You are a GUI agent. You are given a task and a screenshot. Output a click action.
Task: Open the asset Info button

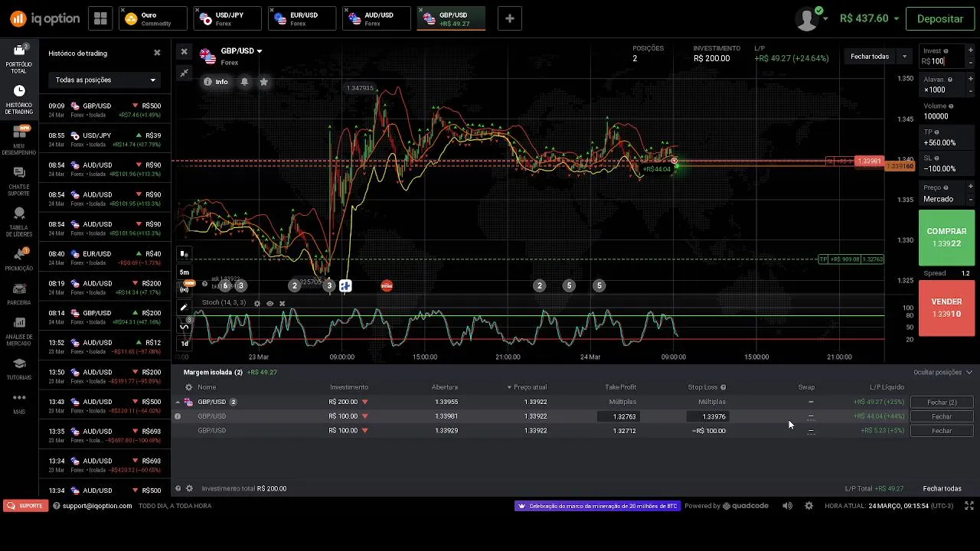coord(216,81)
